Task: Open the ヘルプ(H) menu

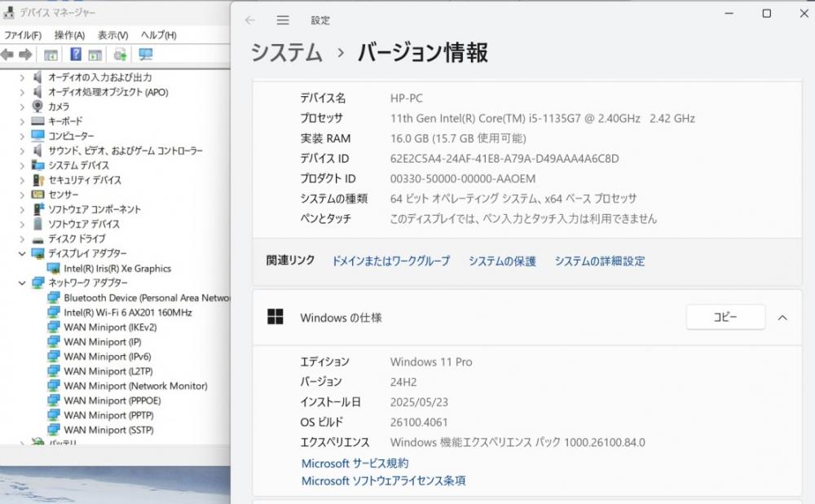Action: click(x=159, y=35)
